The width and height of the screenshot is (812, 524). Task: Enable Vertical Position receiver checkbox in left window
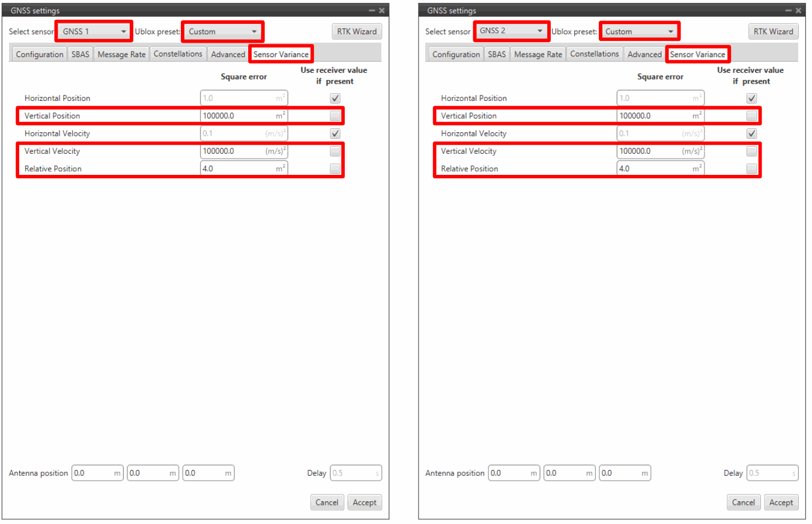point(335,115)
